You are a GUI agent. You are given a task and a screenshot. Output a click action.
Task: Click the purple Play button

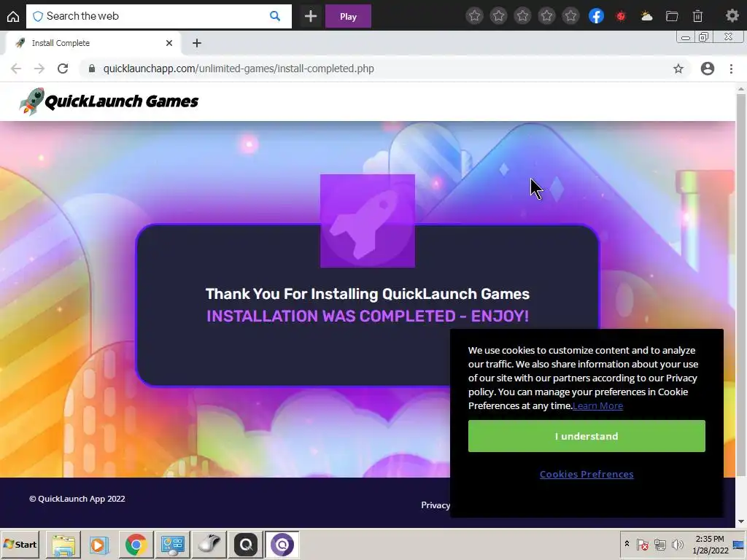pos(348,16)
